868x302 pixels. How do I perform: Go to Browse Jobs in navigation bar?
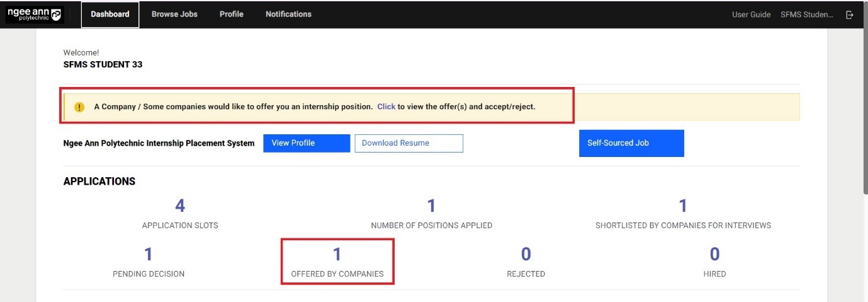tap(174, 15)
